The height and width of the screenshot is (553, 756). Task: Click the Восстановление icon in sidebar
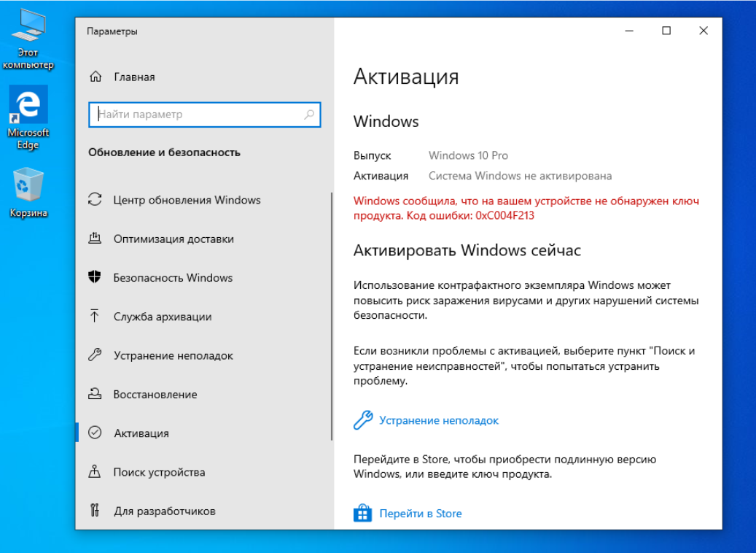94,394
